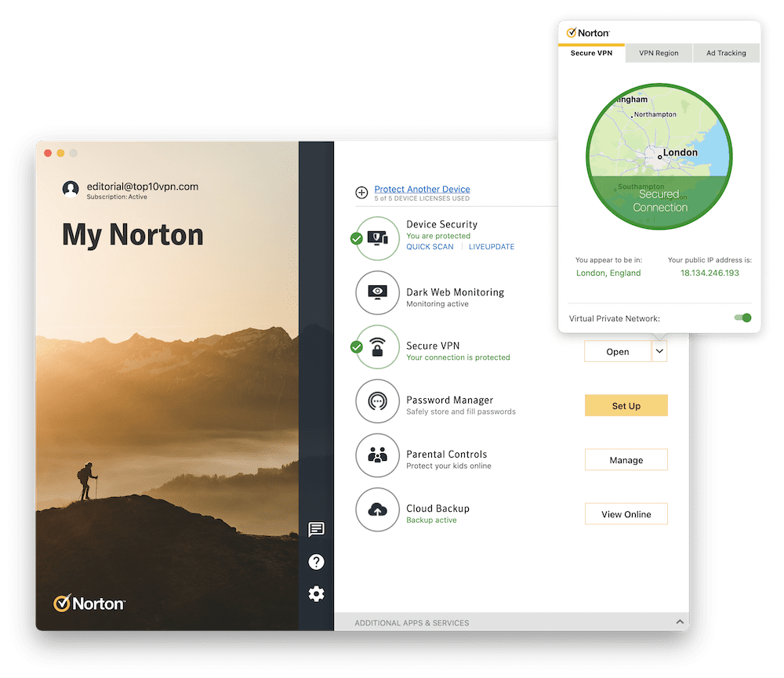Click the Device Security monitor icon
784x678 pixels.
[378, 238]
